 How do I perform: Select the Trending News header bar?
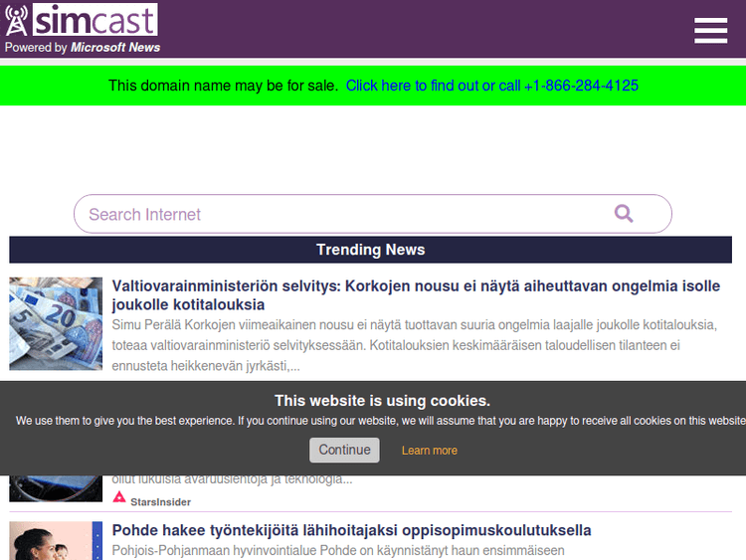[370, 250]
